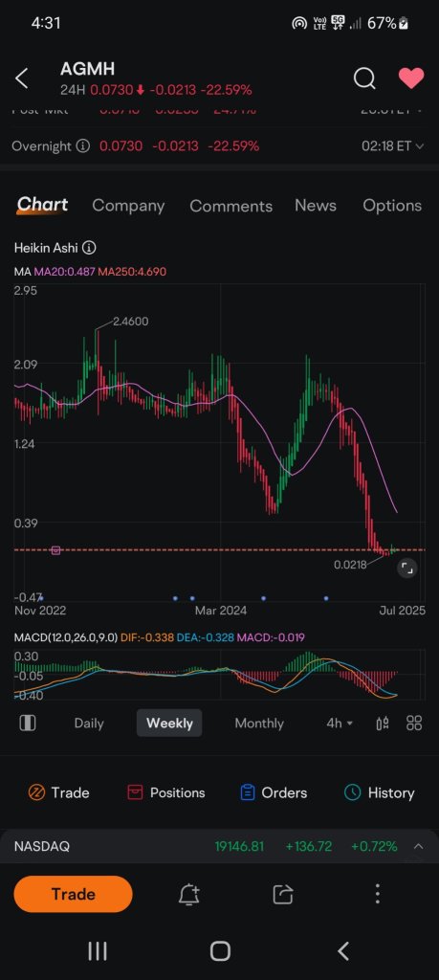
Task: Open the search magnifier icon
Action: pos(364,78)
